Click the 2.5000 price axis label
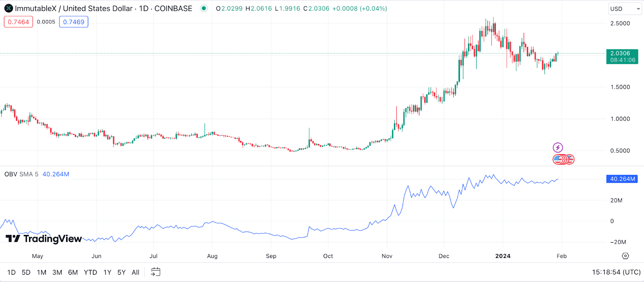 pos(620,23)
